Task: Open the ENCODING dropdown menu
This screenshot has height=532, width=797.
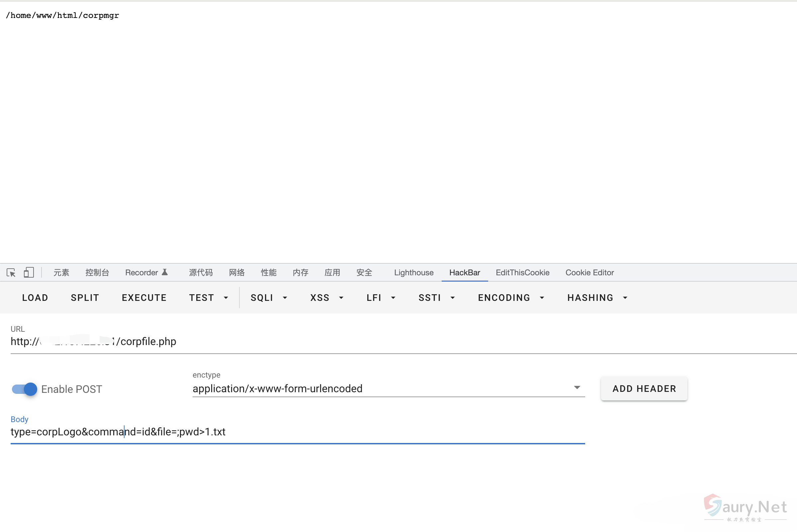Action: [511, 298]
